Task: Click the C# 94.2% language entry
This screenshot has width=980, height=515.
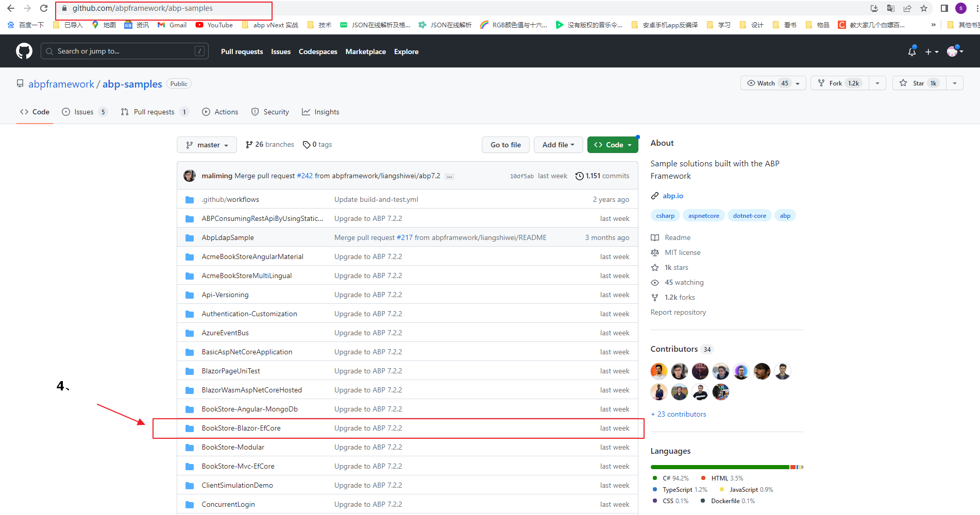Action: (x=670, y=478)
